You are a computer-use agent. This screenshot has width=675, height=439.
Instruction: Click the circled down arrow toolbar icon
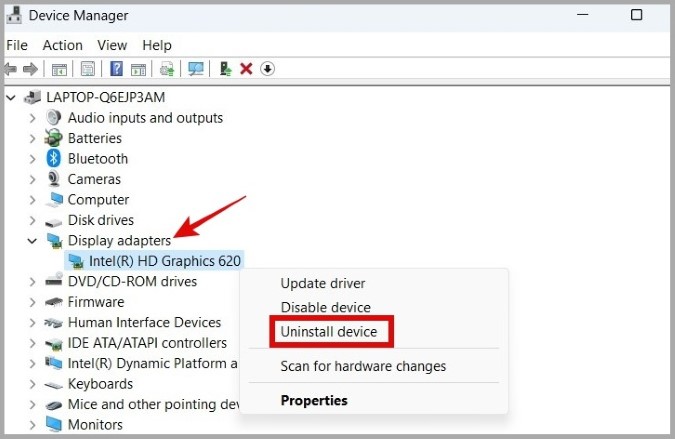(x=267, y=69)
